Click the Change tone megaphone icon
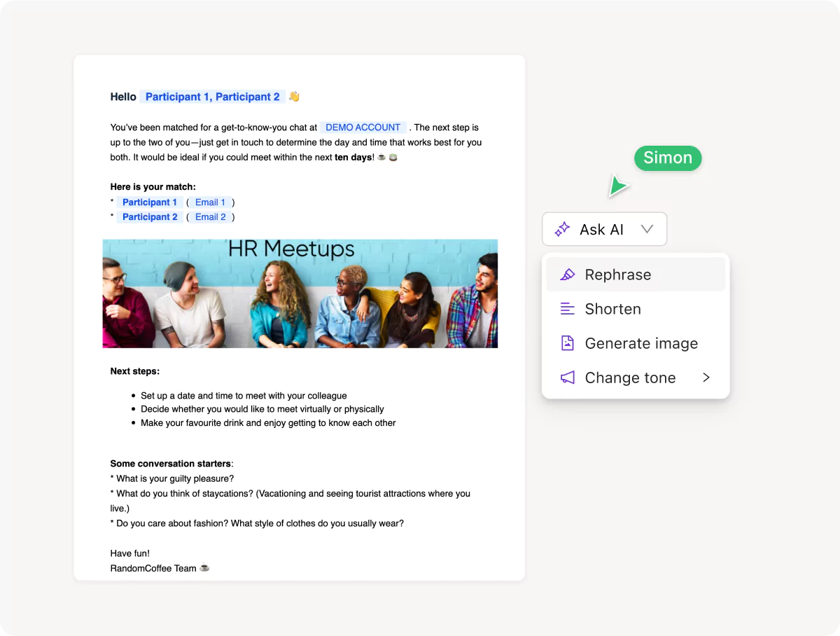This screenshot has width=840, height=636. [568, 378]
